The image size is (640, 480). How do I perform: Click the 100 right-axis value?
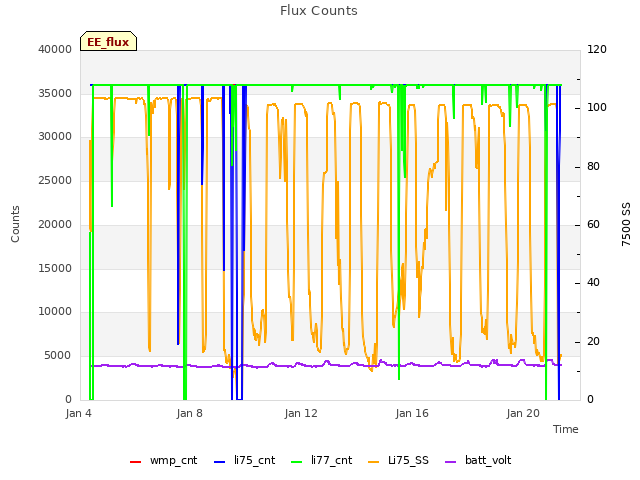tap(597, 108)
